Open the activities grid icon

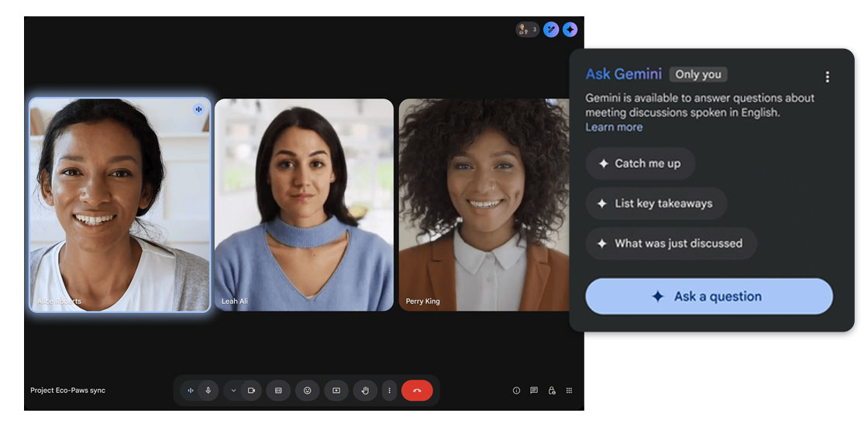(x=570, y=391)
